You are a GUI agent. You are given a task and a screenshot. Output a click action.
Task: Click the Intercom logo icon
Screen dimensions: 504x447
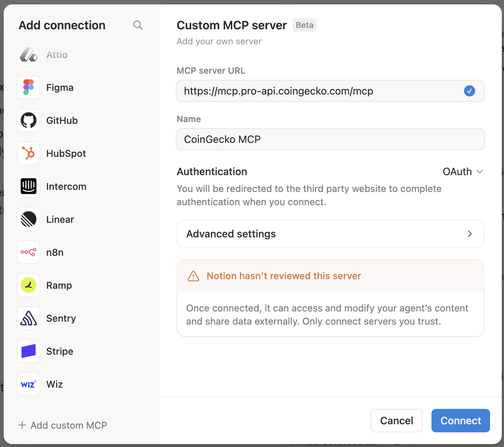pyautogui.click(x=29, y=186)
